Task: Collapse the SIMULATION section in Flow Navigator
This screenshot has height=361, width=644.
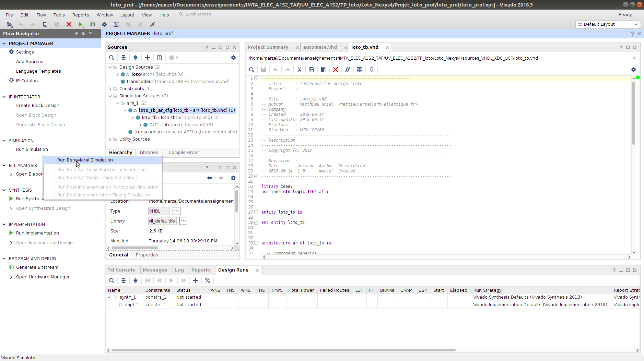Action: pyautogui.click(x=4, y=141)
